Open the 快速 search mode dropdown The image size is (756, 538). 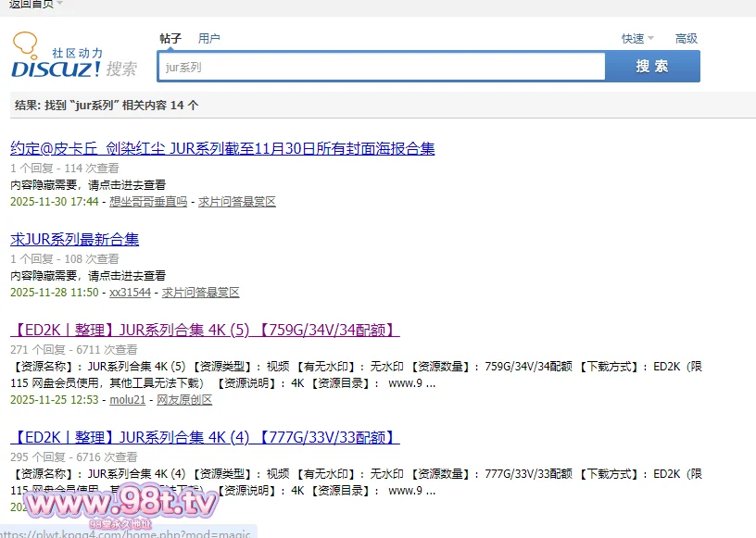[x=637, y=39]
